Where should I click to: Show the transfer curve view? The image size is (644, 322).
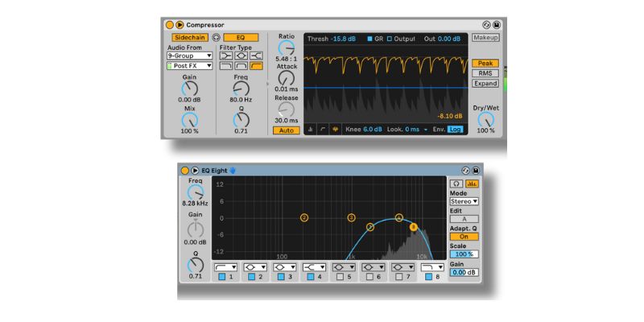[323, 130]
